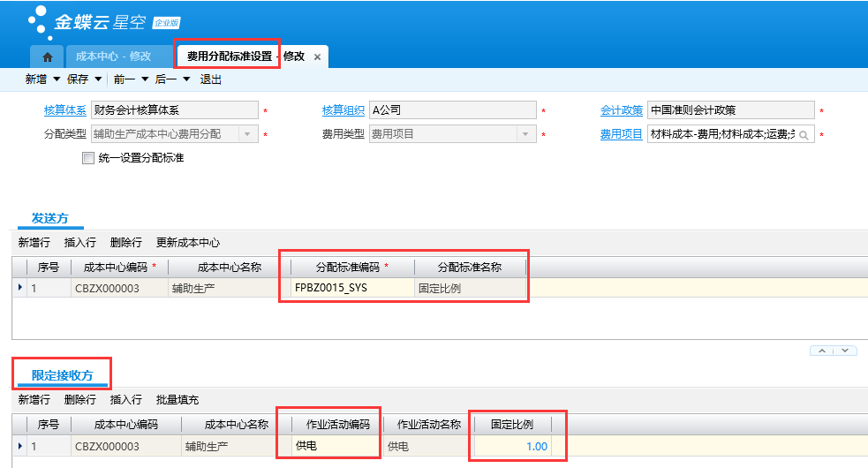868x468 pixels.
Task: Toggle 统一设置分配标准 checkbox
Action: coord(87,158)
